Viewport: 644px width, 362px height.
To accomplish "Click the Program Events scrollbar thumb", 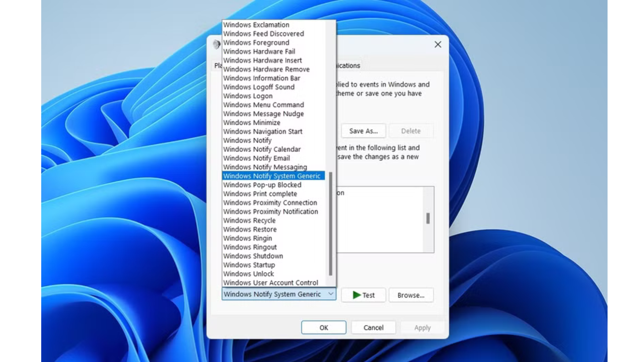I will pyautogui.click(x=428, y=219).
